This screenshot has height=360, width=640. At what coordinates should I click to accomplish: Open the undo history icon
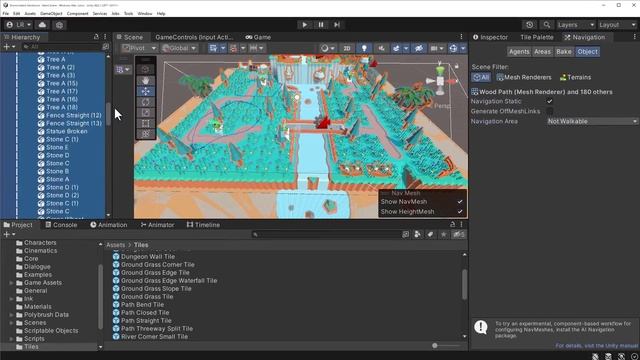(529, 25)
